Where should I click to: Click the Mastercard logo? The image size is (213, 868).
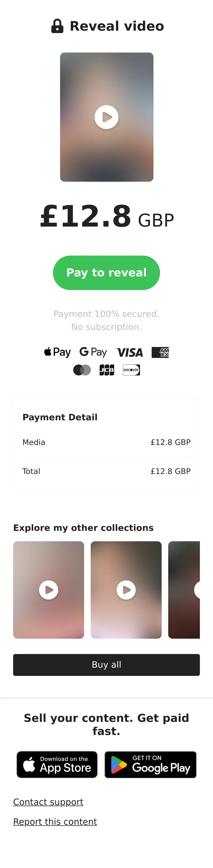[82, 370]
